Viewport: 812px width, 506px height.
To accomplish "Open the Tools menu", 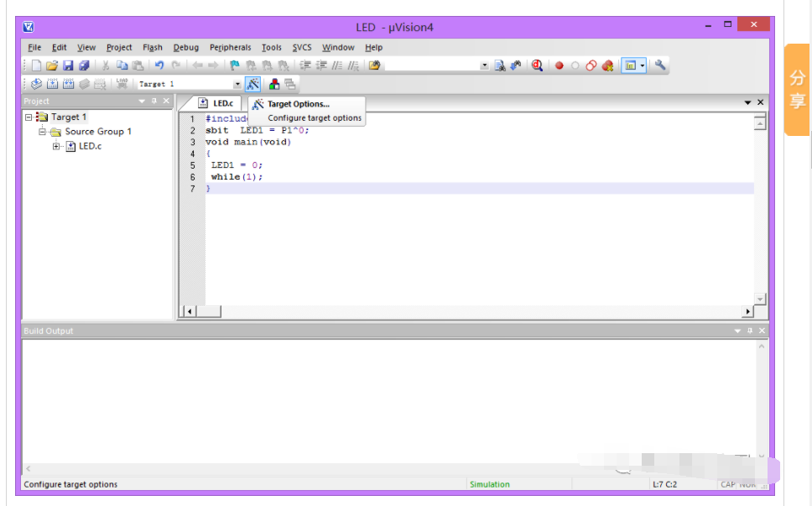I will [271, 48].
